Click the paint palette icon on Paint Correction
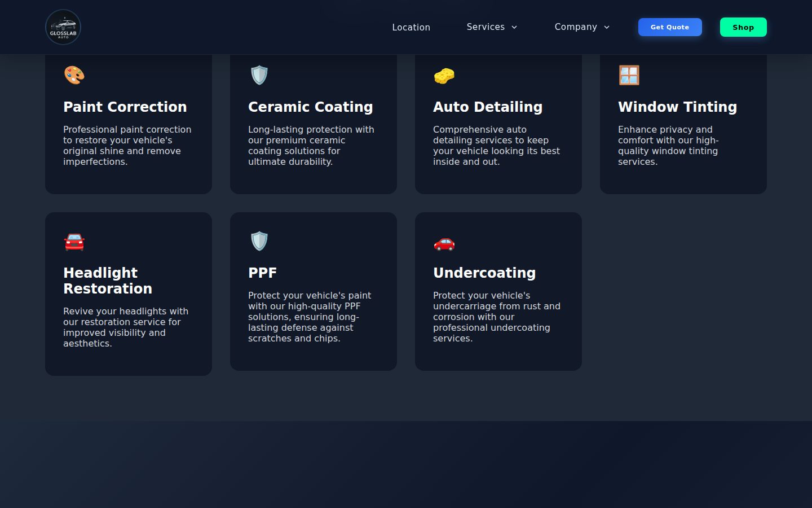 [74, 75]
